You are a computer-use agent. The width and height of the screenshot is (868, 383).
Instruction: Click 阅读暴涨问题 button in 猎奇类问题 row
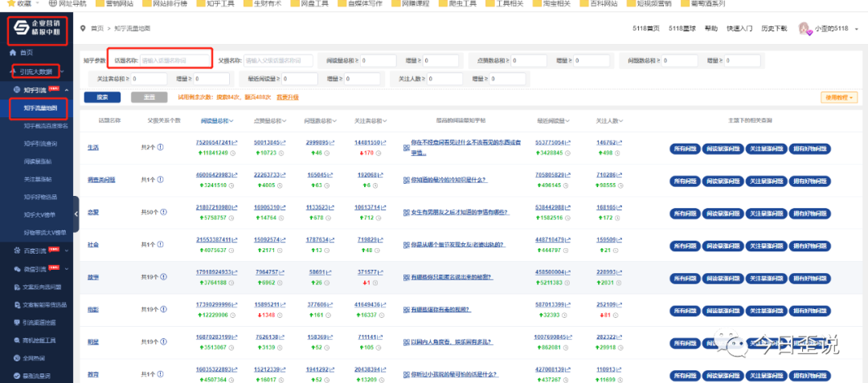(x=723, y=180)
